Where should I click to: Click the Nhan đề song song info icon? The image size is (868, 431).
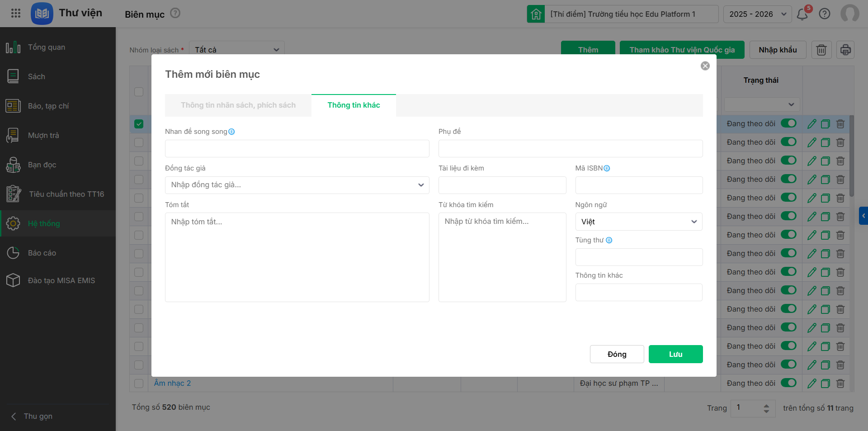231,132
